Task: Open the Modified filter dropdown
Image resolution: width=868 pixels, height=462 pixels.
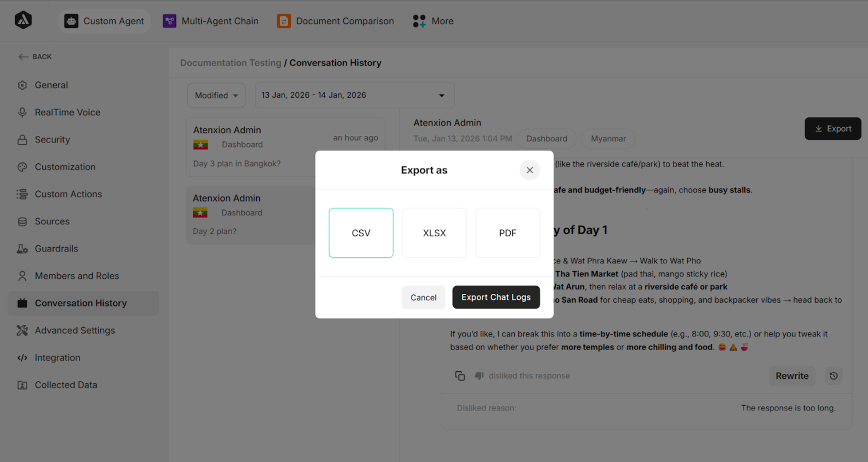Action: coord(216,95)
